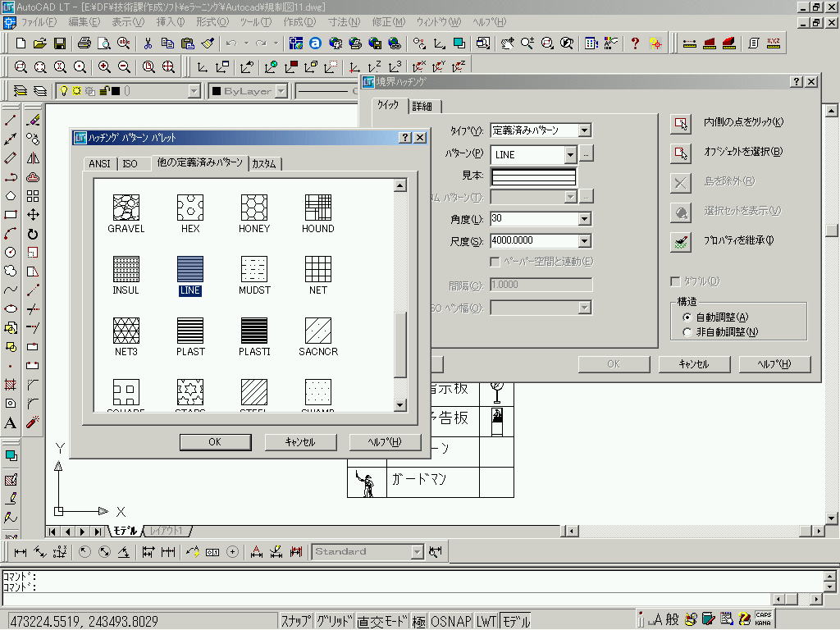
Task: Toggle OSNAP in the status bar
Action: [450, 621]
